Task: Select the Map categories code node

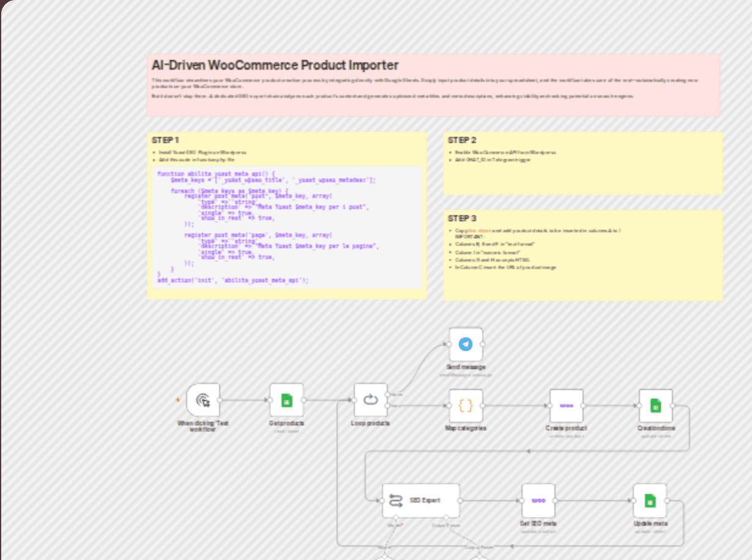Action: click(466, 405)
